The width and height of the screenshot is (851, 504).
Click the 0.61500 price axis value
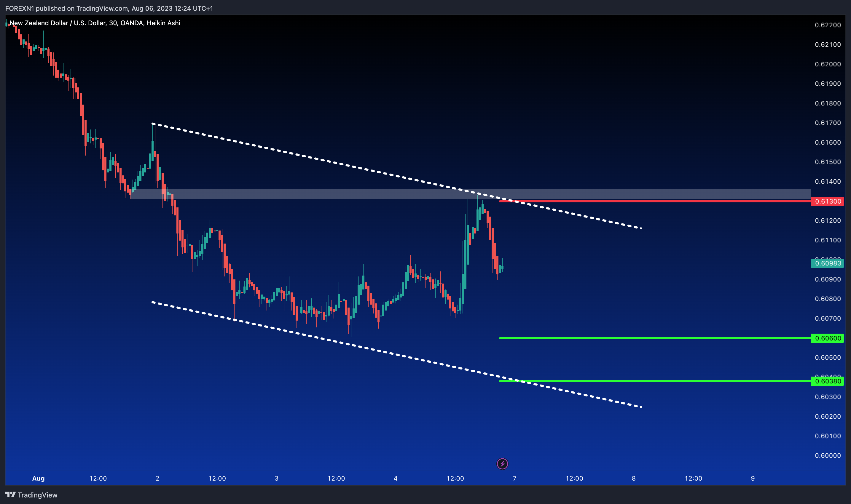828,162
